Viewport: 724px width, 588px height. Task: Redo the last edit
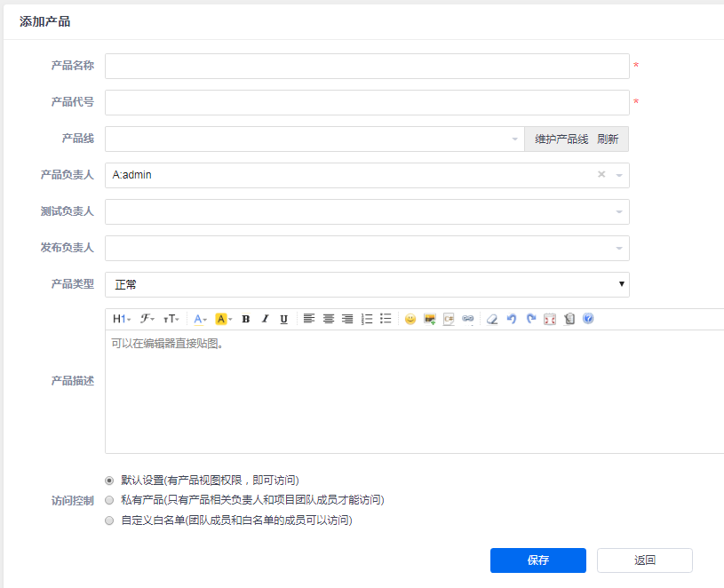point(531,319)
